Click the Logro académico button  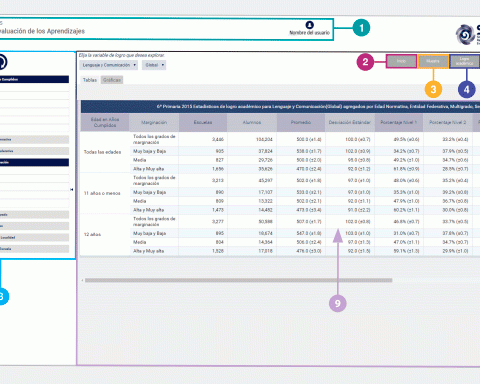pos(464,61)
